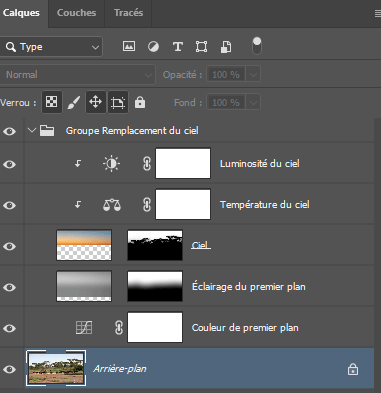Switch to the Couches tab

coord(76,13)
